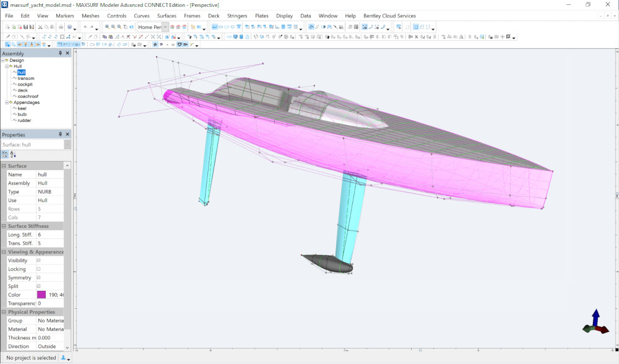
Task: Click the Undo arrow icon
Action: pos(85,27)
